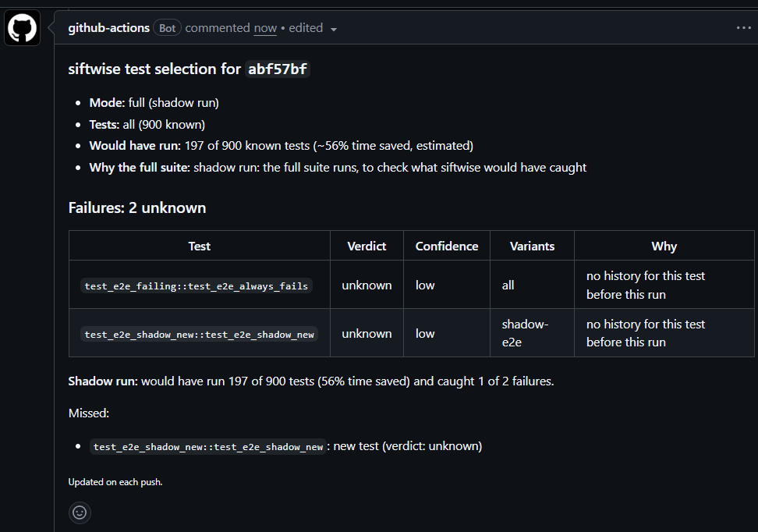758x532 pixels.
Task: Click the Bot label badge
Action: [167, 28]
